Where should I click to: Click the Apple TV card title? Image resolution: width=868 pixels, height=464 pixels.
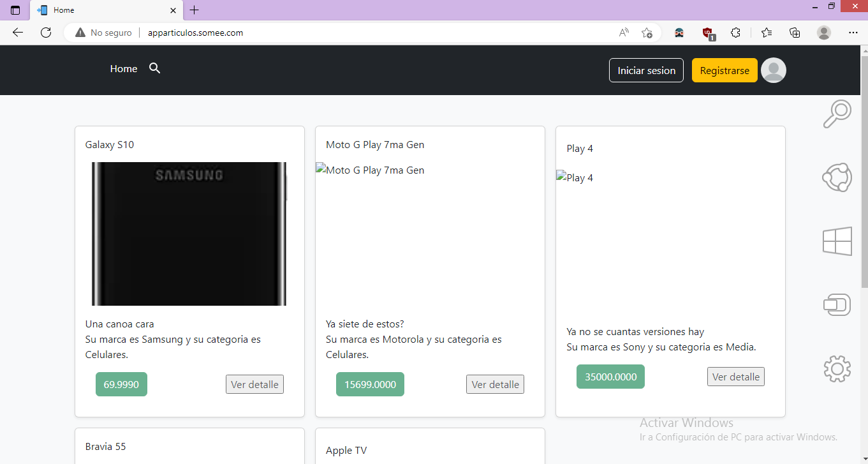click(346, 451)
